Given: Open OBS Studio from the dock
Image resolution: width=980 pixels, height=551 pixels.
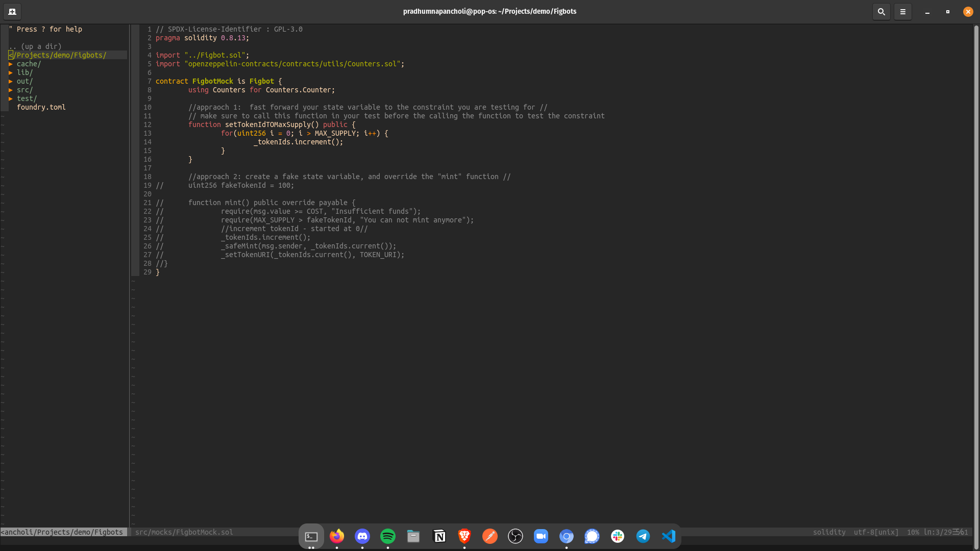Looking at the screenshot, I should pos(516,536).
